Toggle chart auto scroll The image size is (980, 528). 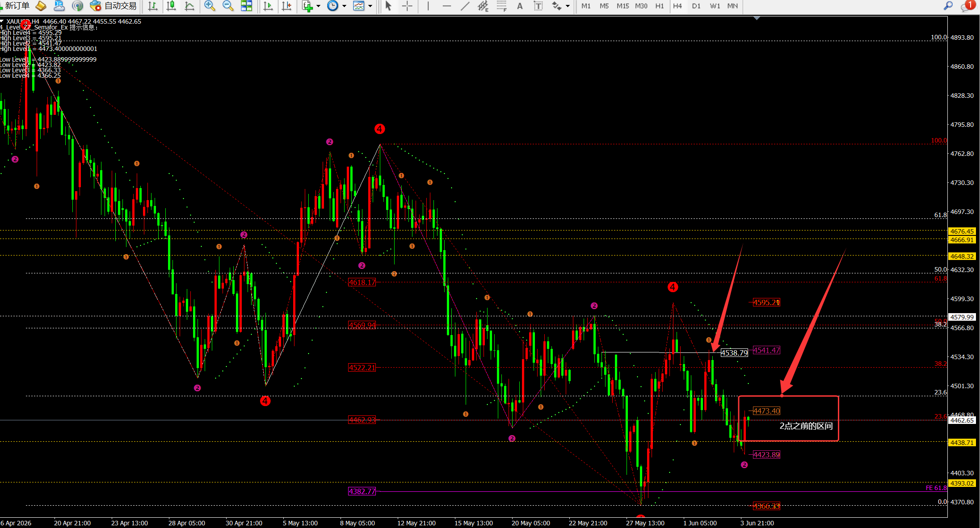point(268,6)
